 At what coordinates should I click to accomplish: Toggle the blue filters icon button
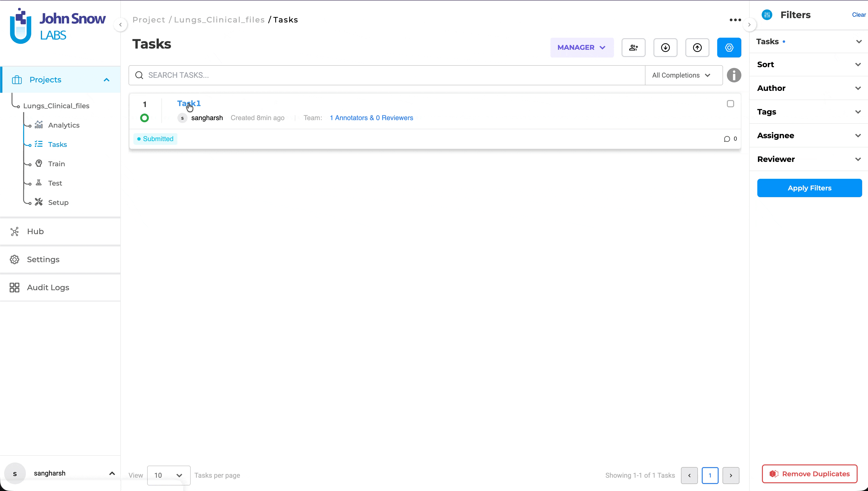click(729, 48)
